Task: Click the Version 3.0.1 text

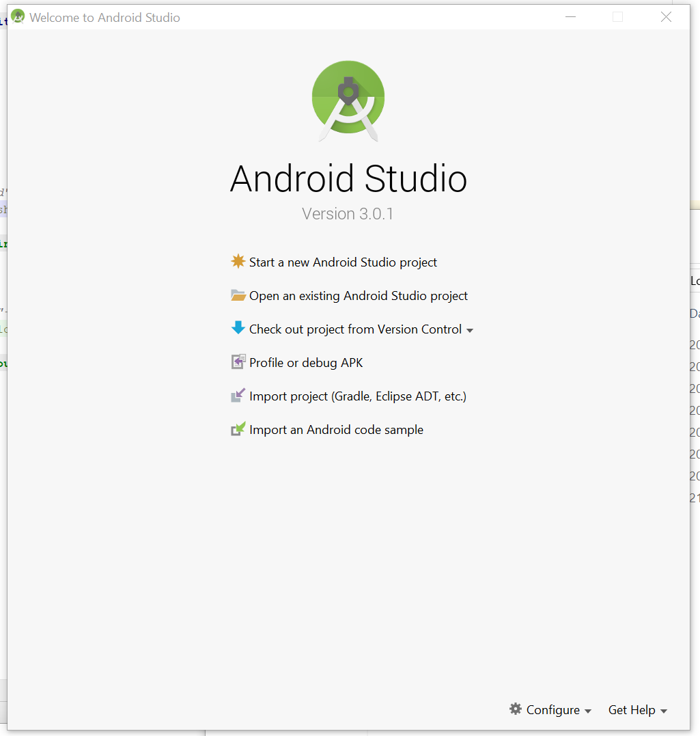Action: (348, 214)
